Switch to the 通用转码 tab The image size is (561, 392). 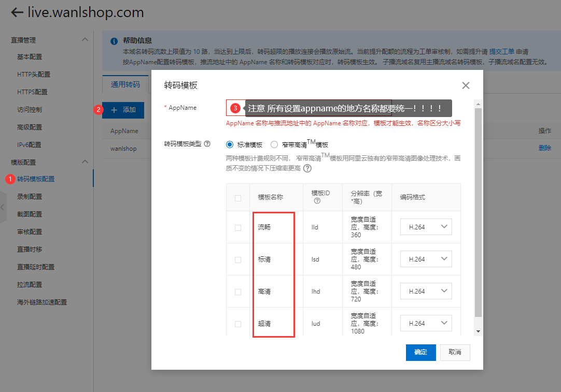click(x=125, y=84)
